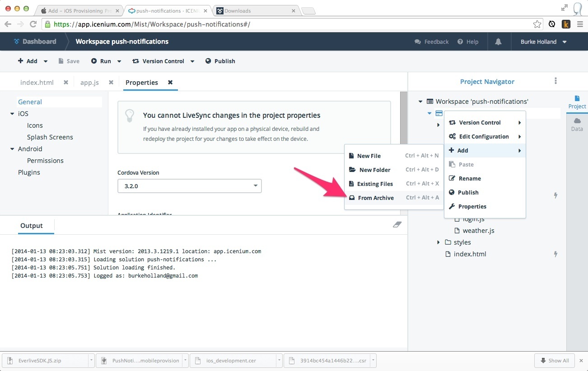Image resolution: width=588 pixels, height=371 pixels.
Task: Switch to the app.js tab
Action: [89, 83]
